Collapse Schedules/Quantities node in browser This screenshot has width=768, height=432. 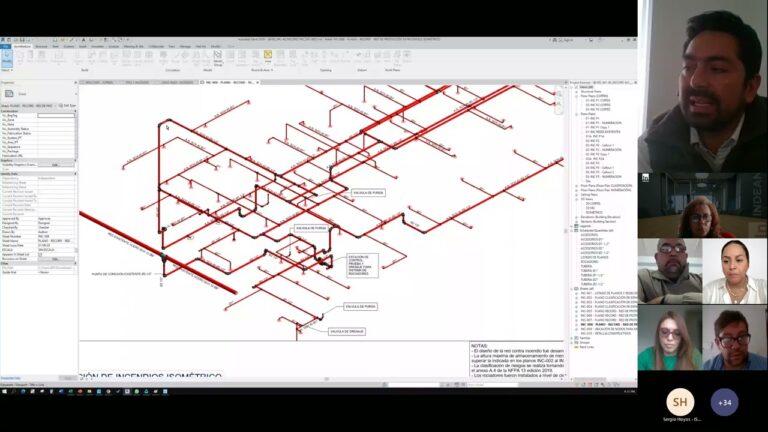pos(572,230)
